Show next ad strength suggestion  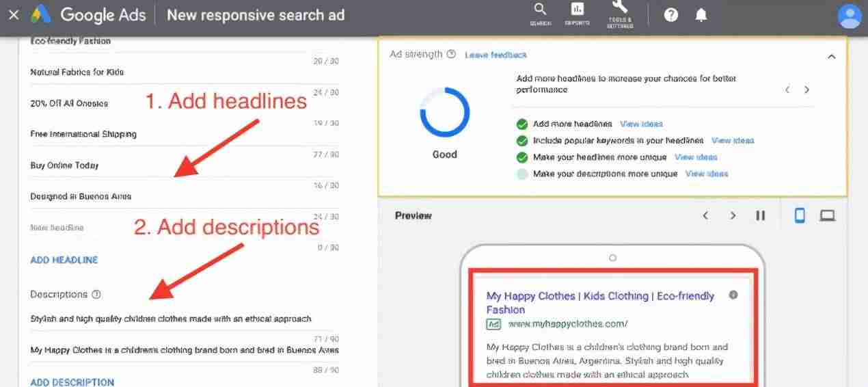(x=807, y=90)
